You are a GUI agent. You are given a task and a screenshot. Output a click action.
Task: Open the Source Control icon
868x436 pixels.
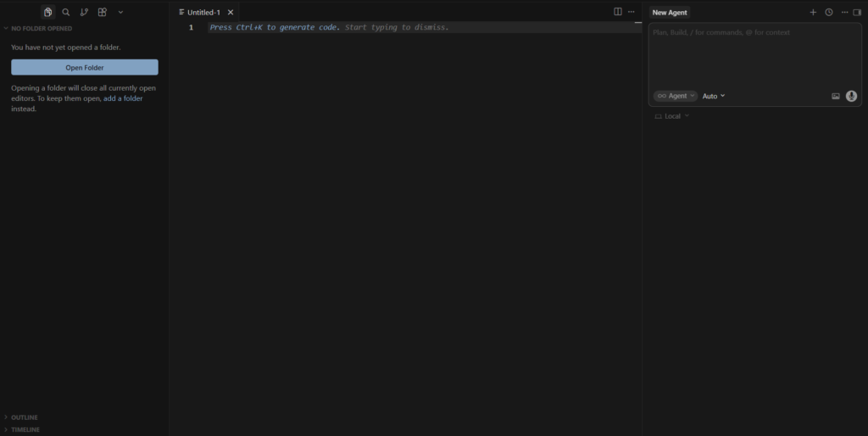[x=84, y=13]
